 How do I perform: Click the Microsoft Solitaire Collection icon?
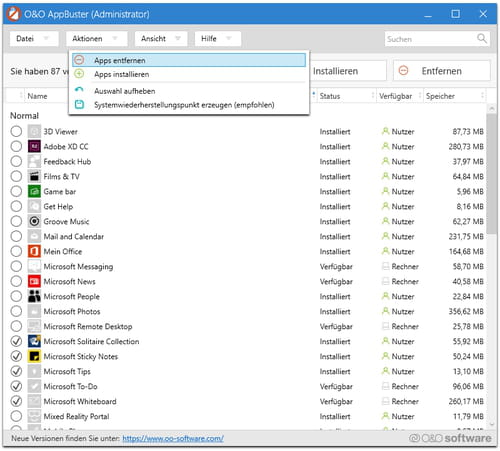(34, 341)
